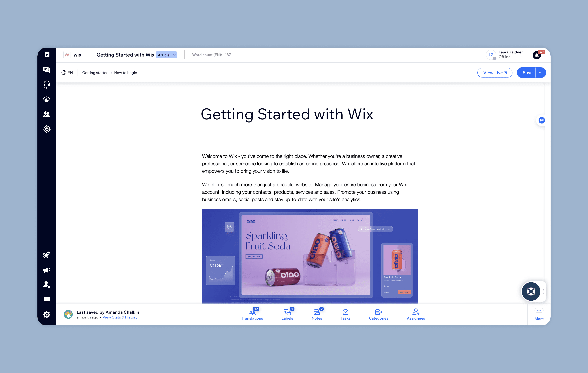Expand the Article type dropdown
This screenshot has width=588, height=373.
(x=167, y=55)
